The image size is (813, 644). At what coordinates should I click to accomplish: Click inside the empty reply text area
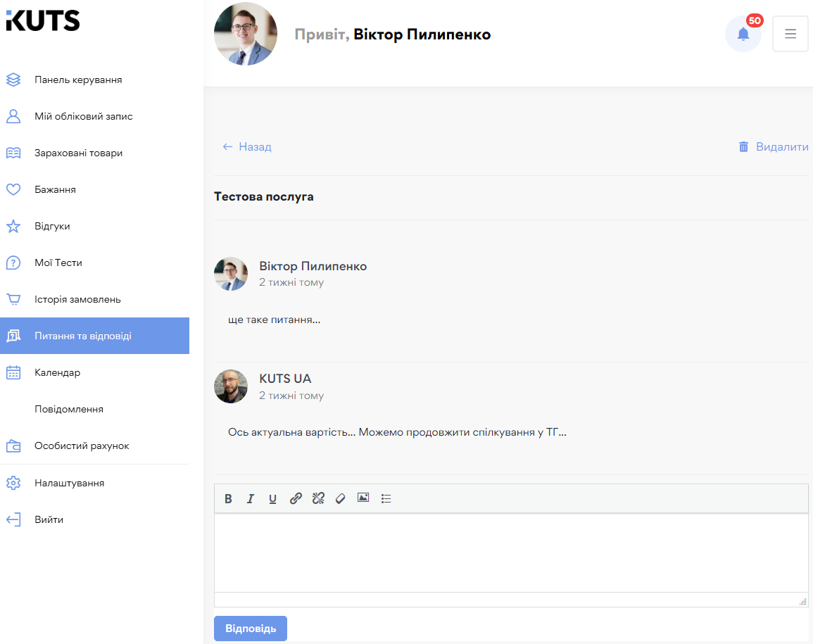tap(510, 556)
